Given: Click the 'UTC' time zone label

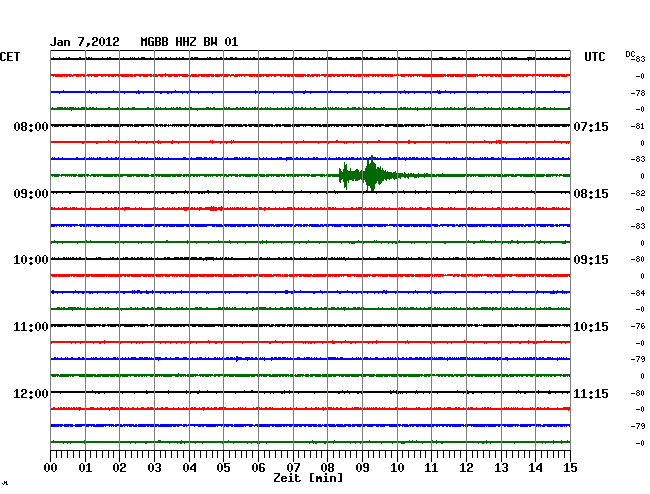Looking at the screenshot, I should (594, 57).
